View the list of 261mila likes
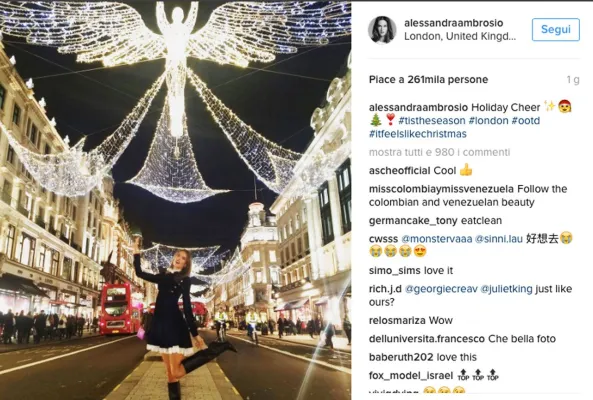 coord(428,79)
